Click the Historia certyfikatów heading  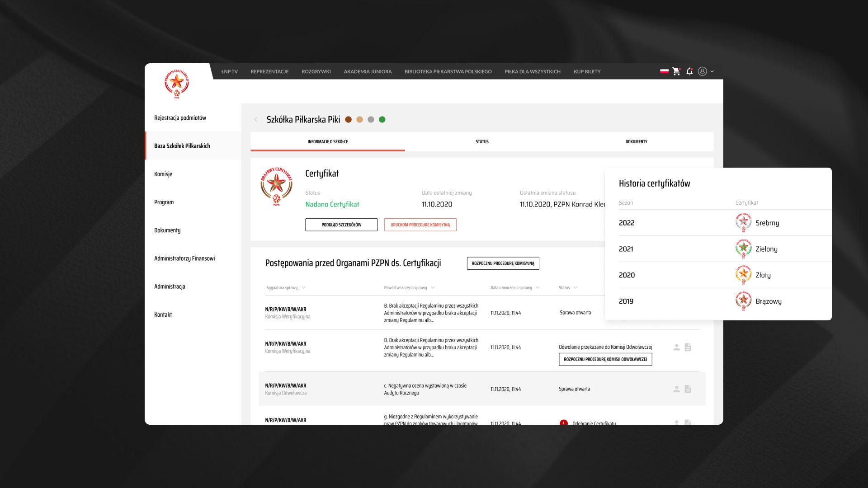pos(654,183)
